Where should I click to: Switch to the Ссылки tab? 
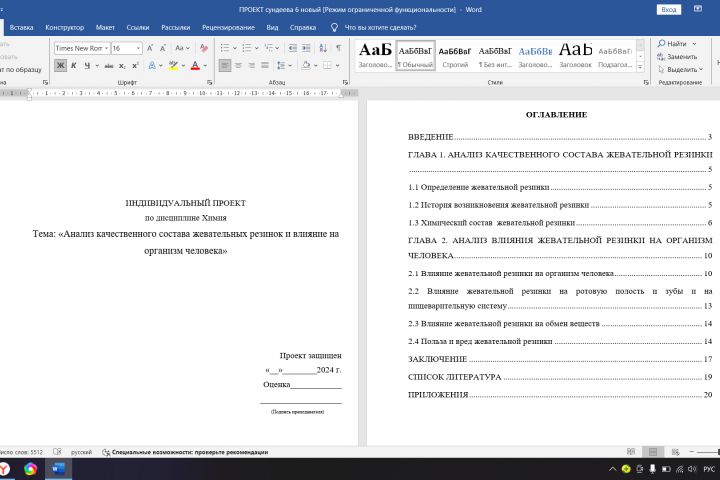tap(138, 28)
